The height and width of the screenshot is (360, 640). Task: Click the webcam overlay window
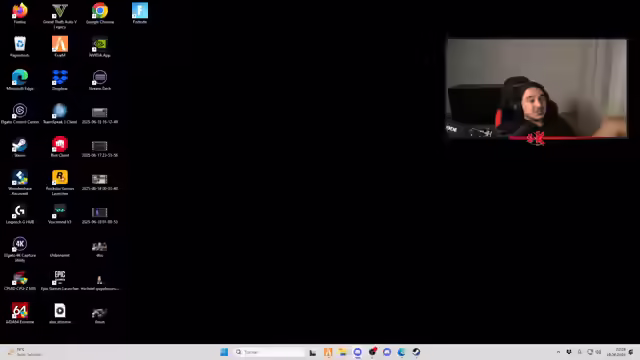tap(537, 89)
